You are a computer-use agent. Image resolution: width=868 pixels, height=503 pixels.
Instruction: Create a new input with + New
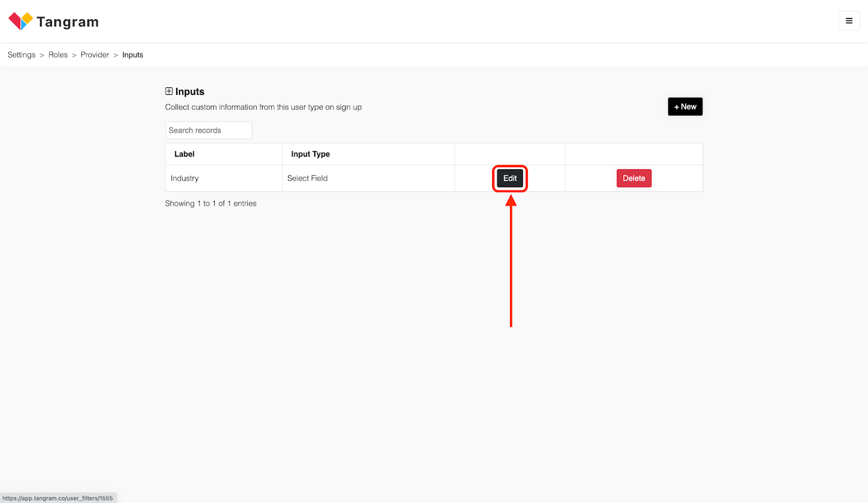(x=685, y=106)
